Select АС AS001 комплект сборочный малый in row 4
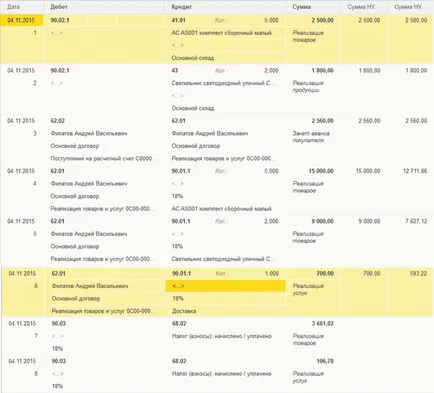The height and width of the screenshot is (393, 434). tap(221, 209)
